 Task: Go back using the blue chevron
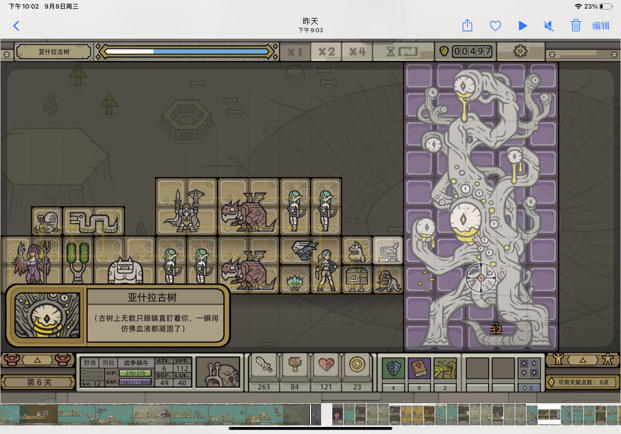(16, 26)
